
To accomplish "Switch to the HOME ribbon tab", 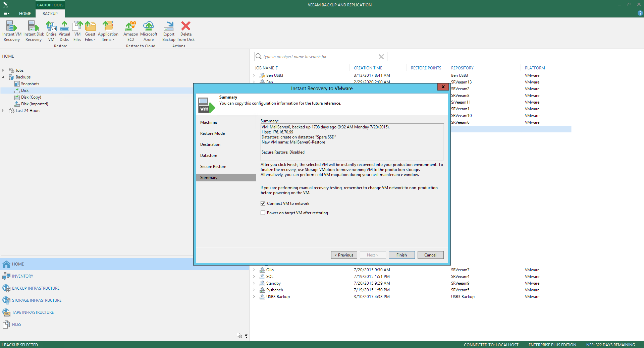I will 25,14.
